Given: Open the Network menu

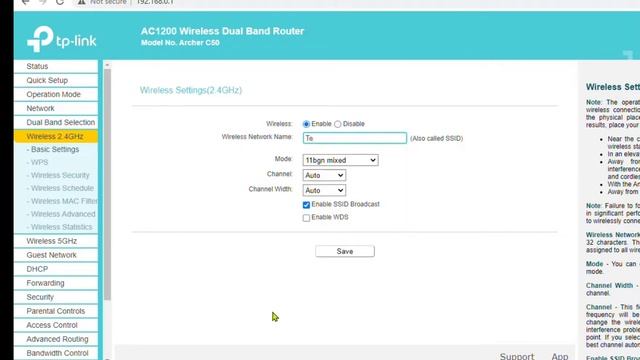Looking at the screenshot, I should (x=56, y=108).
